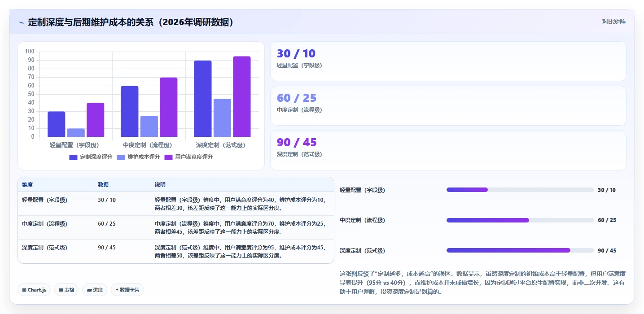The image size is (644, 314).
Task: Click the chart x-axis label 深度定制（范式级）
Action: (221, 145)
